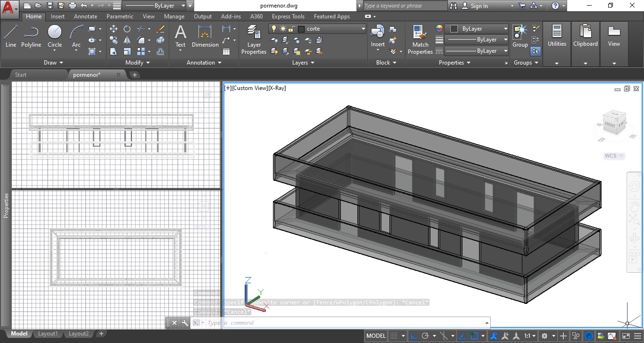The height and width of the screenshot is (343, 644).
Task: Activate the Circle tool
Action: [x=55, y=36]
